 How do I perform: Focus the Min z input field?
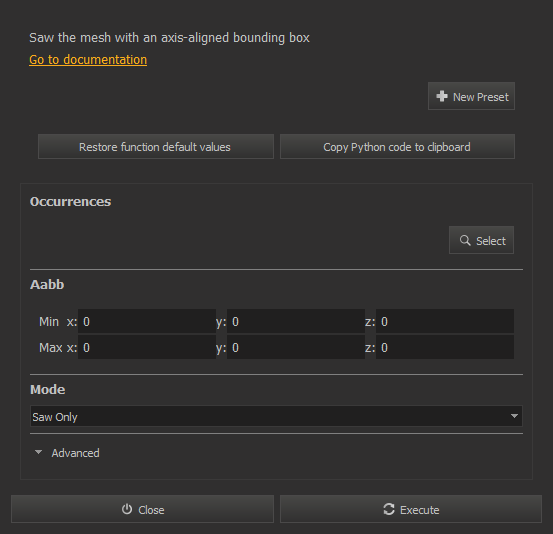(x=445, y=321)
